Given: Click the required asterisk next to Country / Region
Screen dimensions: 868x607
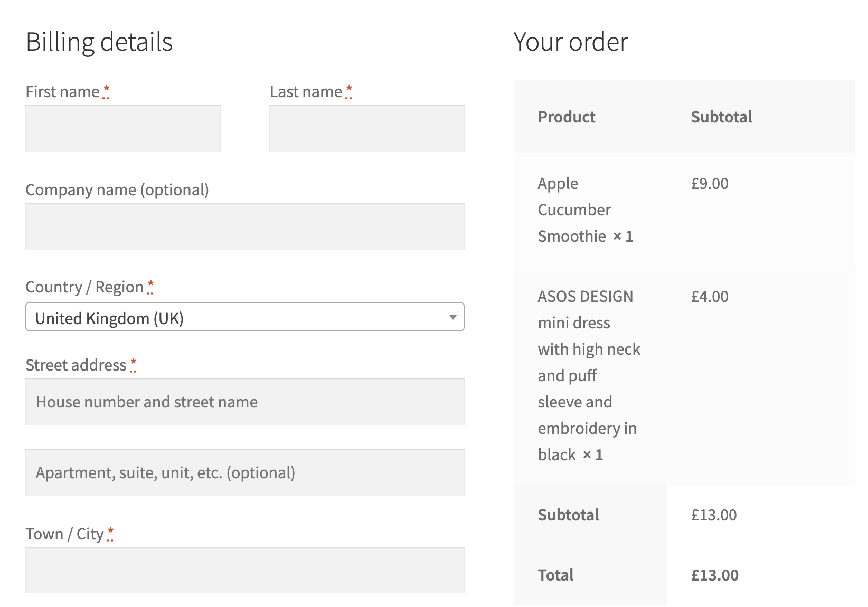Looking at the screenshot, I should tap(150, 287).
